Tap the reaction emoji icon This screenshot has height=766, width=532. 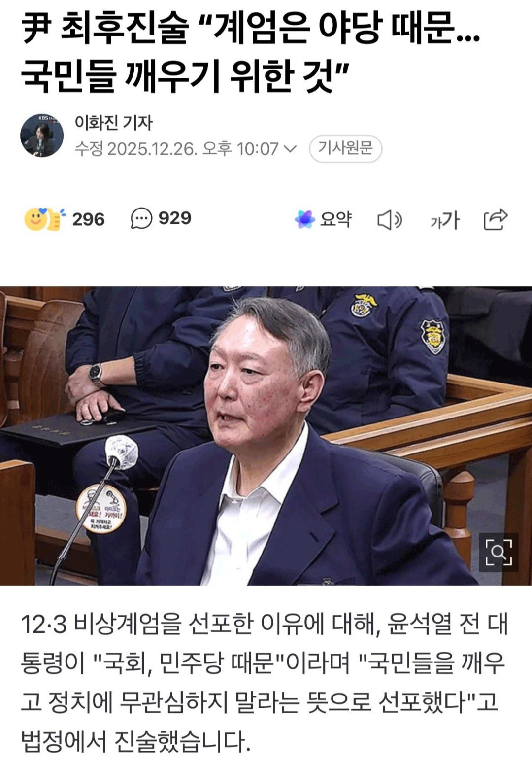(x=44, y=219)
